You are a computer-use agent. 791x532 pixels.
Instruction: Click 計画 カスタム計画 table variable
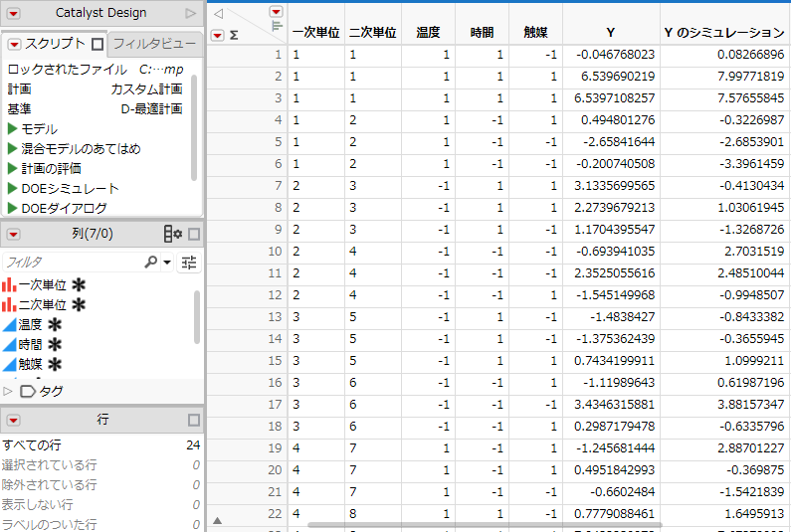tap(95, 89)
